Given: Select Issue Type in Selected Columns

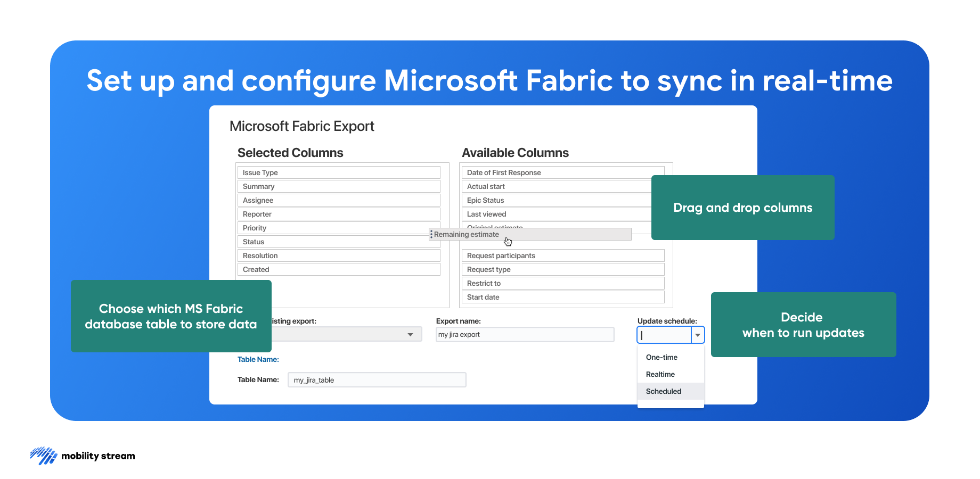Looking at the screenshot, I should coord(339,172).
